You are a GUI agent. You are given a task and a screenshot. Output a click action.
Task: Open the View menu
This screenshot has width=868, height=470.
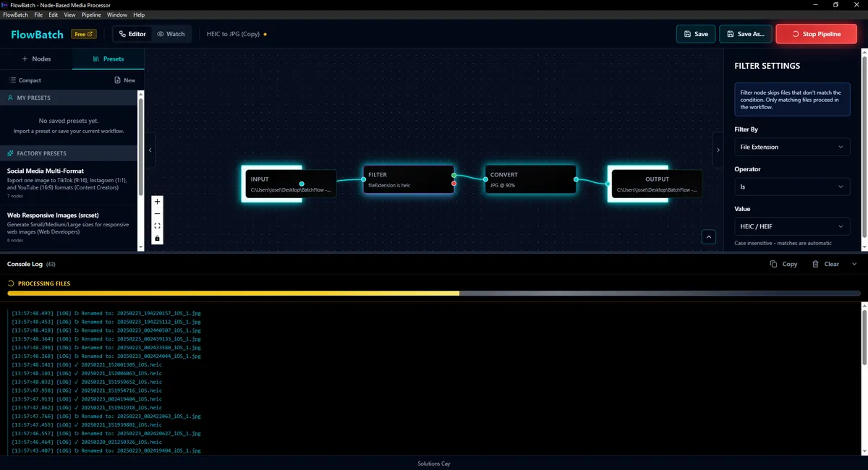click(69, 14)
